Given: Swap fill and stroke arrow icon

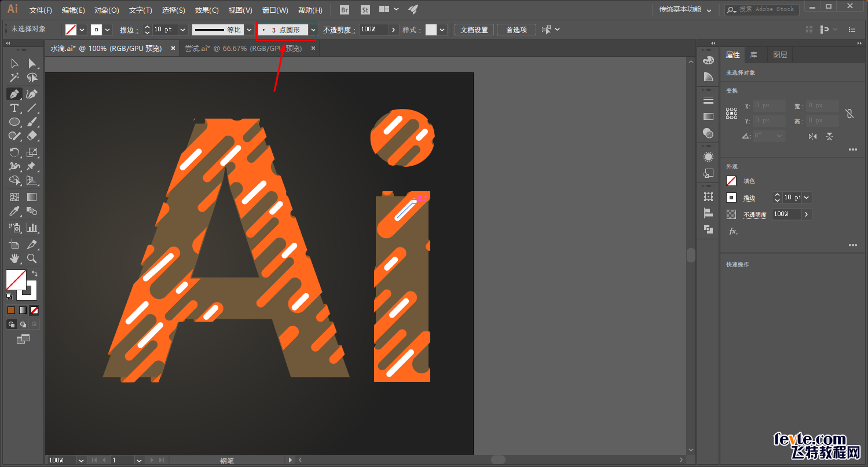Looking at the screenshot, I should pos(35,273).
